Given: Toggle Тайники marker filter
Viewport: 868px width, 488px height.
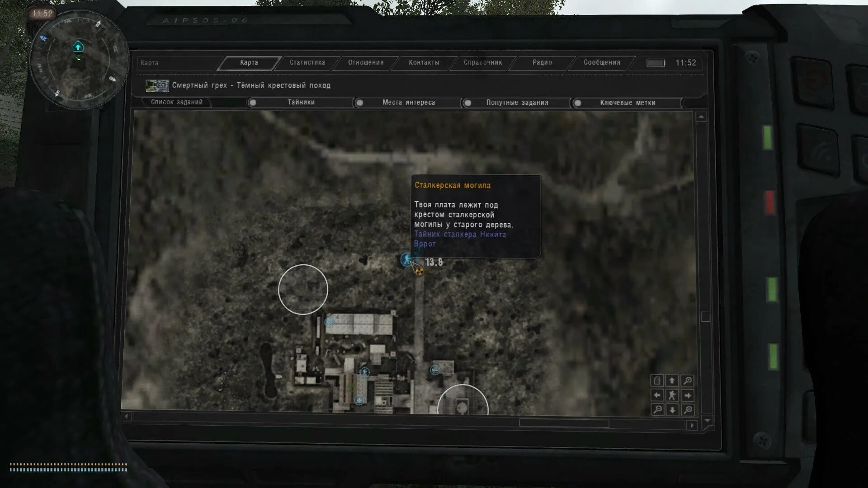Looking at the screenshot, I should [253, 103].
